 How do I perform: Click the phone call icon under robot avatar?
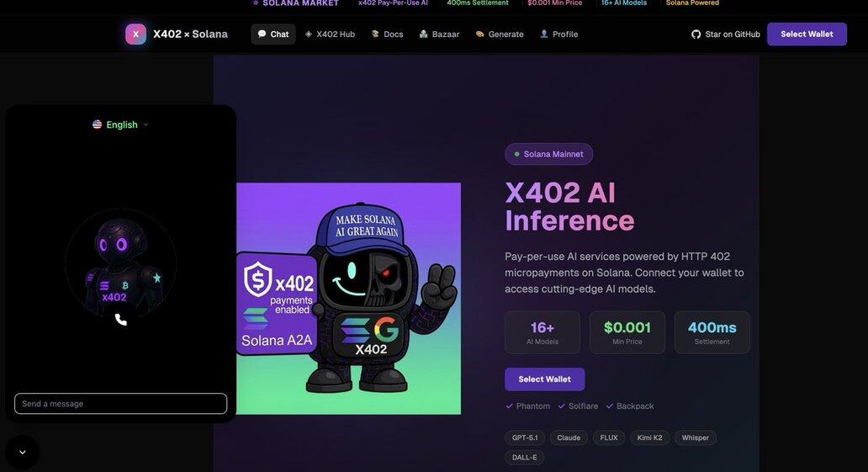tap(120, 320)
